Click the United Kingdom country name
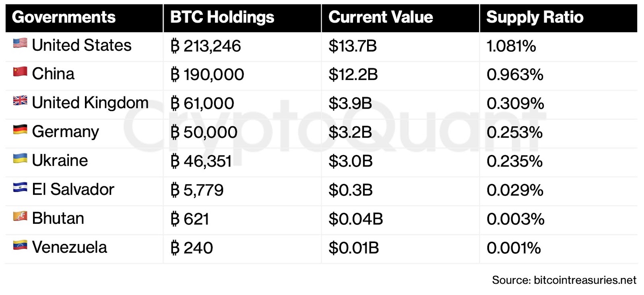Viewport: 644px width, 295px height. [90, 103]
